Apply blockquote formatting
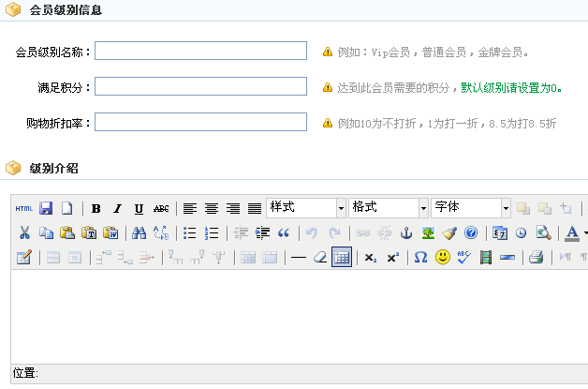 click(x=284, y=232)
